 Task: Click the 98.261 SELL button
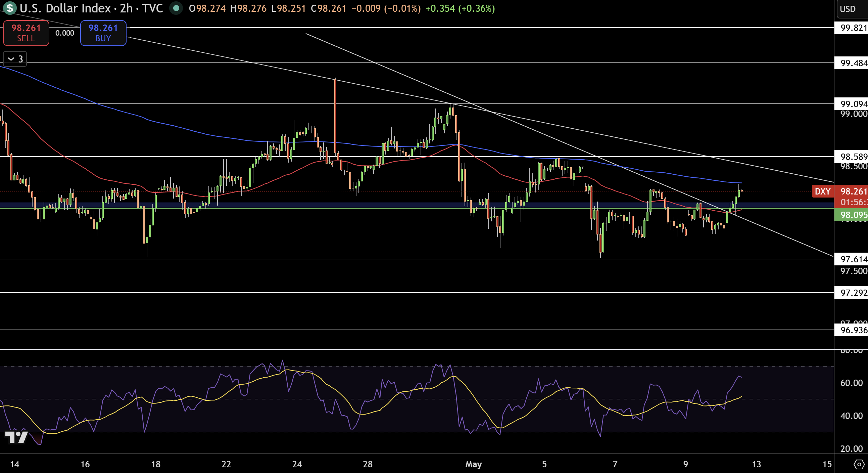point(26,33)
